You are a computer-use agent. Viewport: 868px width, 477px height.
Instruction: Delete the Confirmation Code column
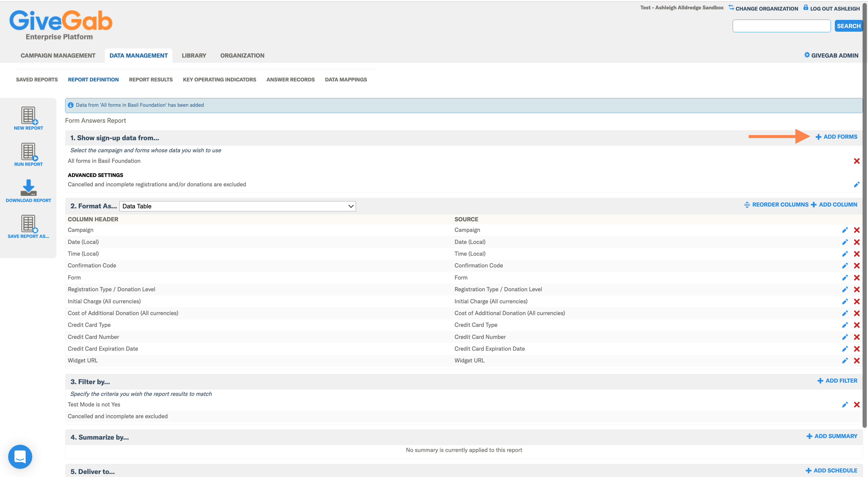[857, 266]
